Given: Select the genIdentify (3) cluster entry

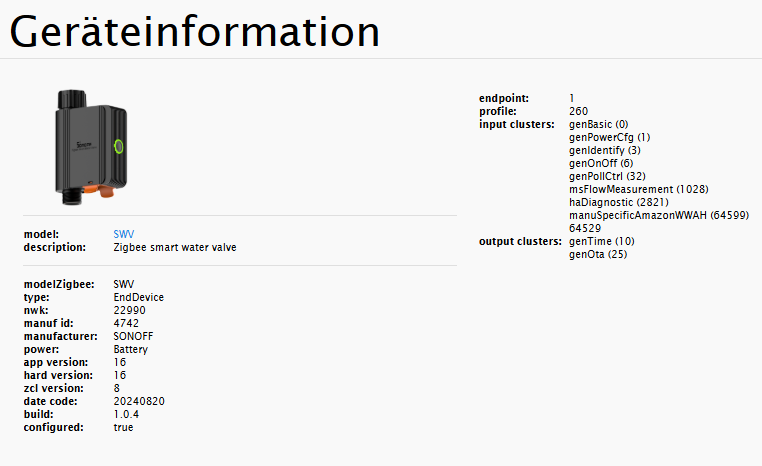Looking at the screenshot, I should point(605,150).
